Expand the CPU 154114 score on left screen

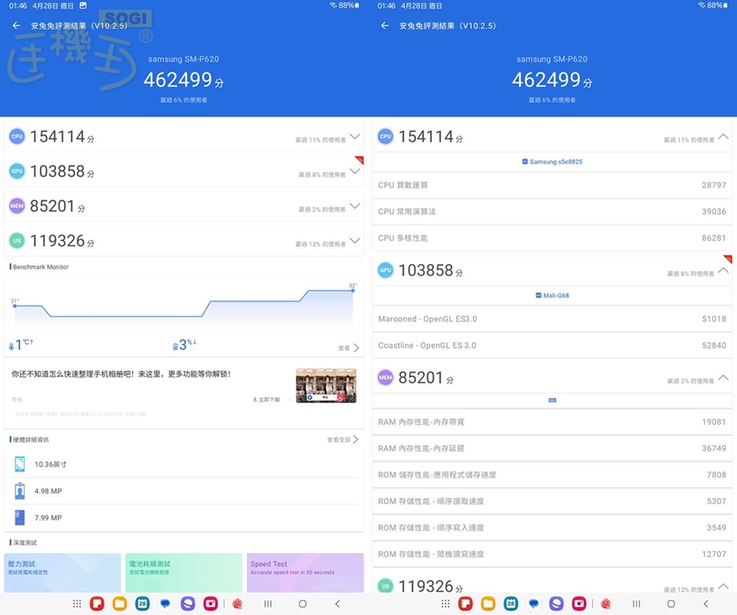coord(355,137)
